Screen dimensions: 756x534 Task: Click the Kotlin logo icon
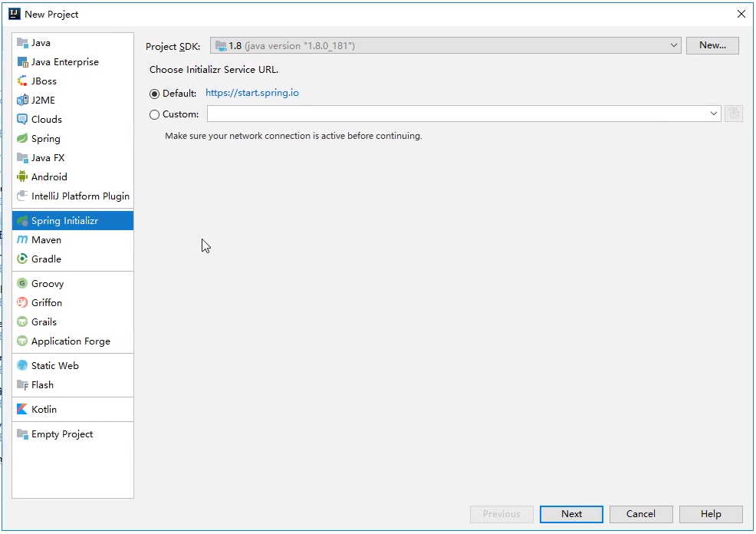22,410
